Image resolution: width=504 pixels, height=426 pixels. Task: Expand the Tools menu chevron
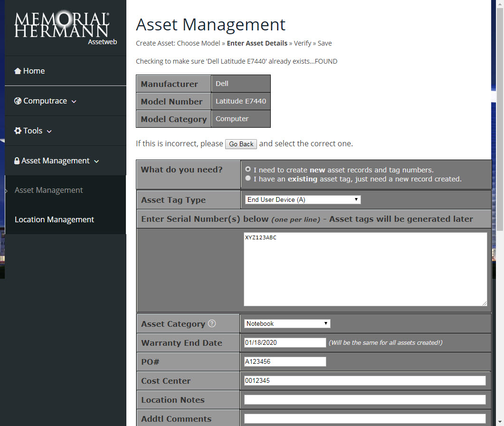[49, 132]
